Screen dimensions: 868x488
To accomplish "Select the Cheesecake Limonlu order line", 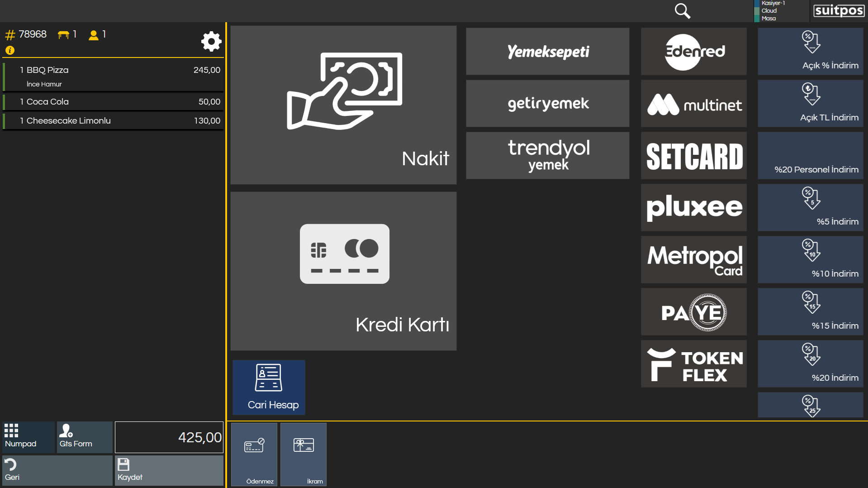I will coord(113,121).
